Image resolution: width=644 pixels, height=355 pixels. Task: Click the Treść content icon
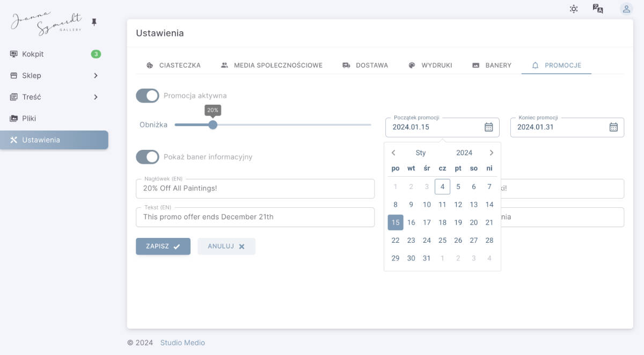tap(14, 97)
